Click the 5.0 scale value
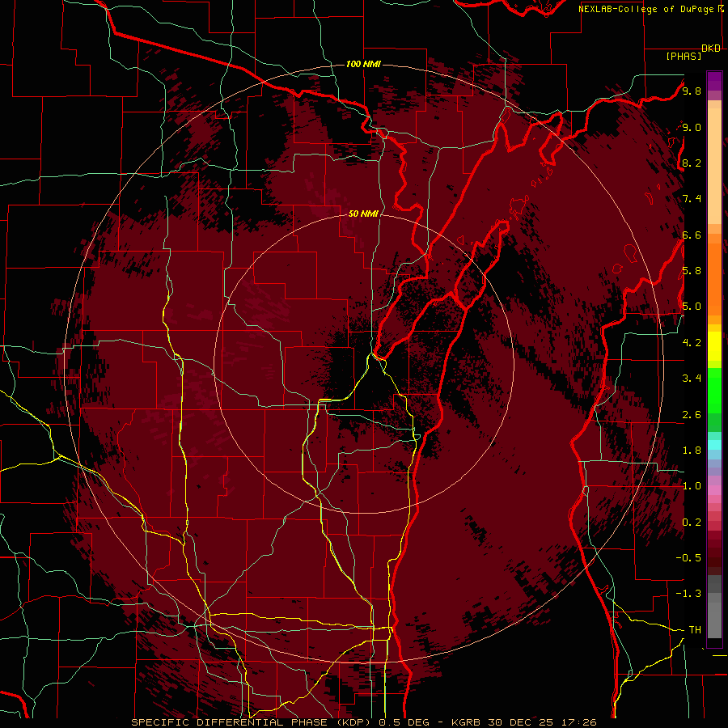Image resolution: width=728 pixels, height=728 pixels. [x=692, y=307]
